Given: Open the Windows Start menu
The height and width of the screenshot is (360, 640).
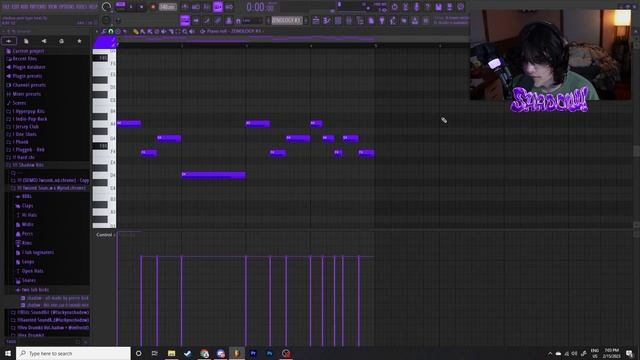Looking at the screenshot, I should (x=8, y=353).
